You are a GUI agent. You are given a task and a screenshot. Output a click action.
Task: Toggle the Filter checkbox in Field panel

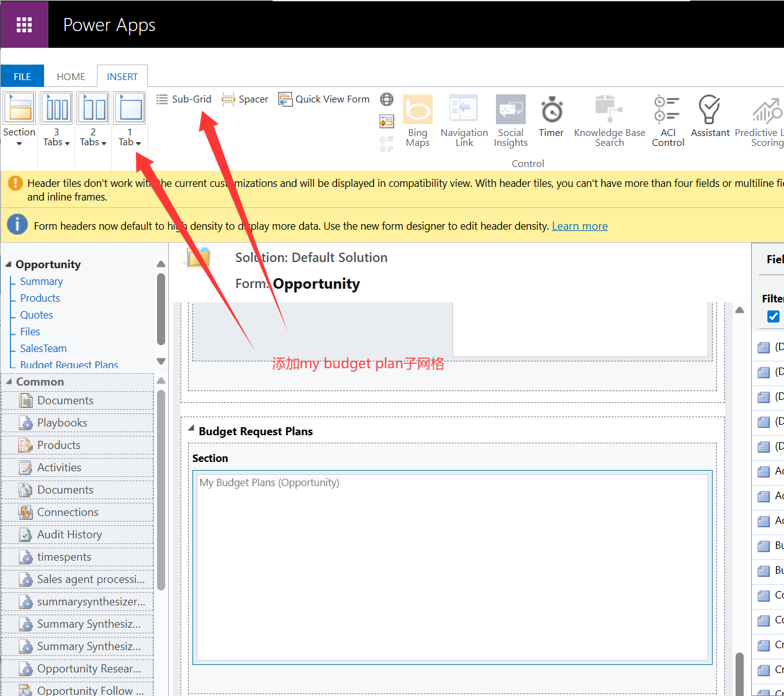pyautogui.click(x=773, y=317)
